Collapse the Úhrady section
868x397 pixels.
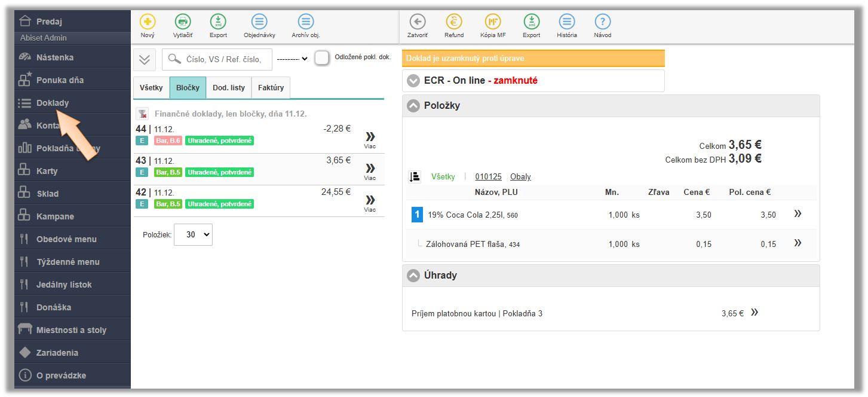413,276
